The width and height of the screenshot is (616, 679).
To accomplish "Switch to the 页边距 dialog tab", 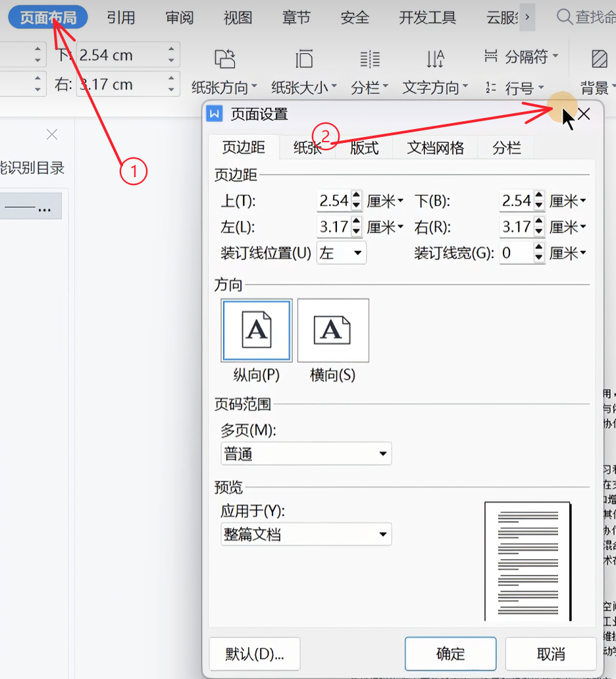I will point(244,148).
